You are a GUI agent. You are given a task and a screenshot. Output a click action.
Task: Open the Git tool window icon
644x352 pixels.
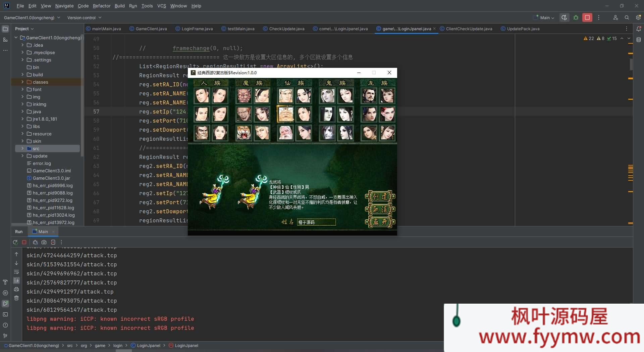[x=5, y=336]
